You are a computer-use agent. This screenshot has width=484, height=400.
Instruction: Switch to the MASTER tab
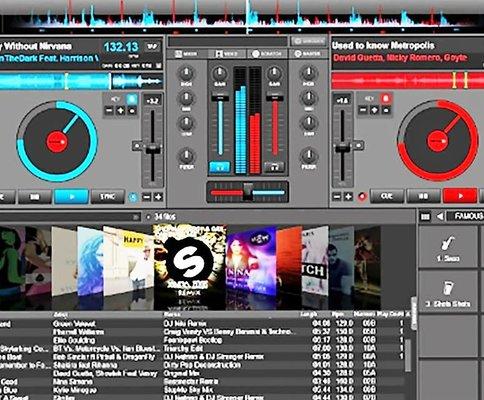308,54
